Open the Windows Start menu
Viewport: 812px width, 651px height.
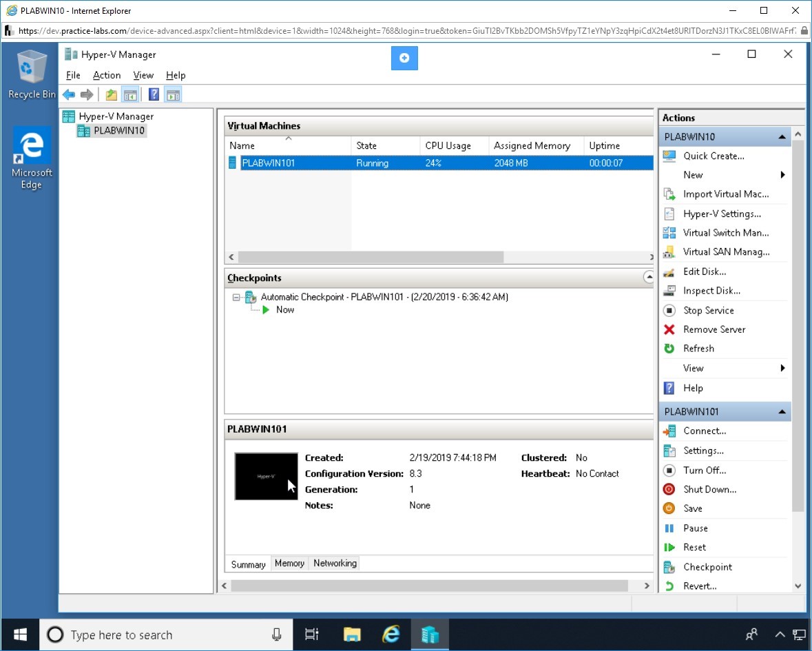click(x=20, y=634)
